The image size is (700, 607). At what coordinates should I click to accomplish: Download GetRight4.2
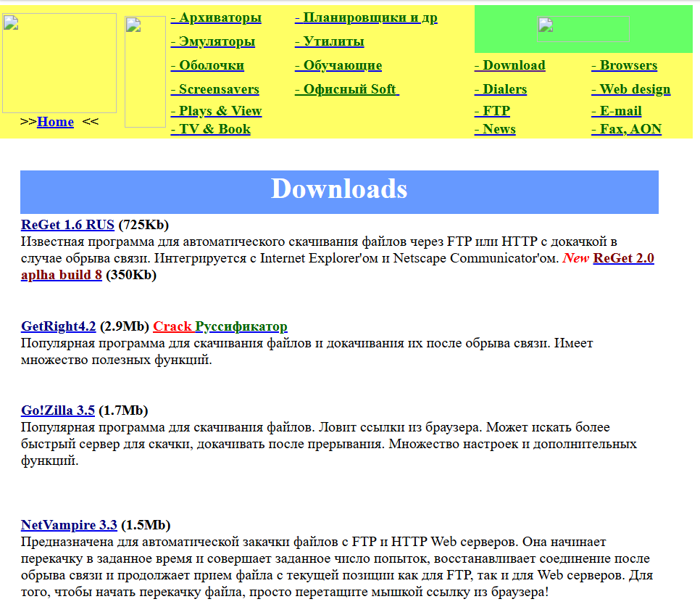[x=59, y=326]
